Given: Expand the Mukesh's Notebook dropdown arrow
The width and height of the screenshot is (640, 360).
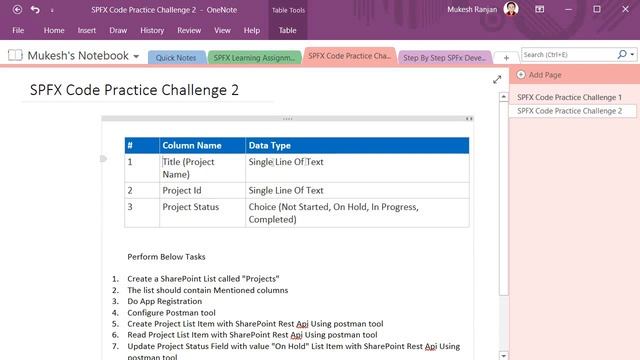Looking at the screenshot, I should pos(136,56).
